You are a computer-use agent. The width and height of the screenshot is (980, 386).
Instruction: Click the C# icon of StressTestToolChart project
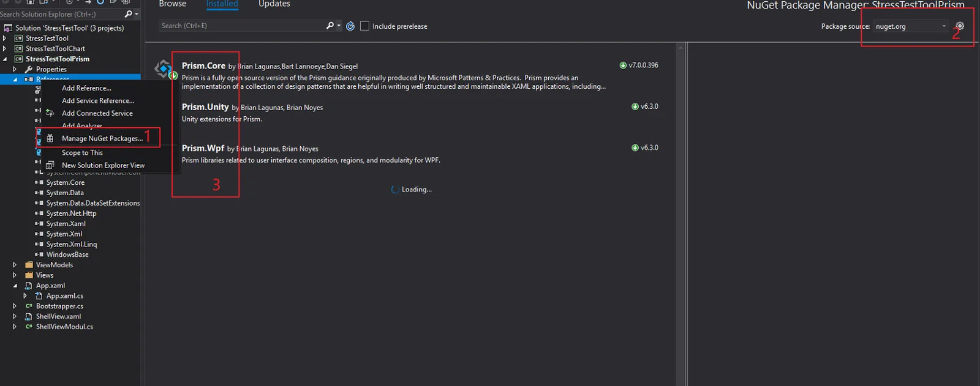pos(18,48)
